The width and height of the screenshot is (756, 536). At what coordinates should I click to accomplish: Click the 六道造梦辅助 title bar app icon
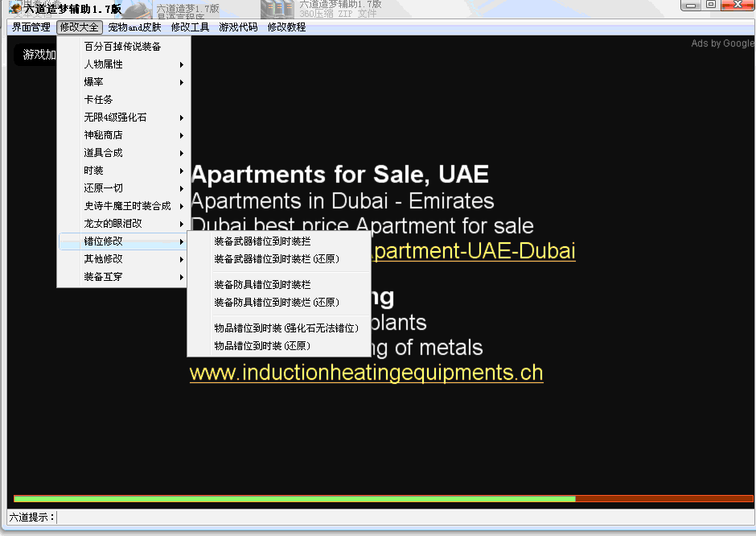[15, 8]
